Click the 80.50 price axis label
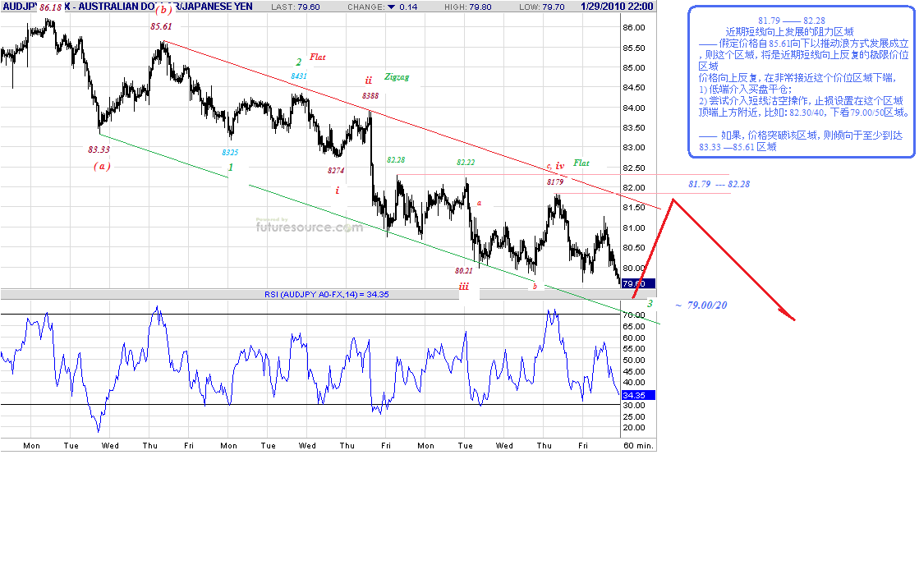This screenshot has width=919, height=588. pos(633,248)
